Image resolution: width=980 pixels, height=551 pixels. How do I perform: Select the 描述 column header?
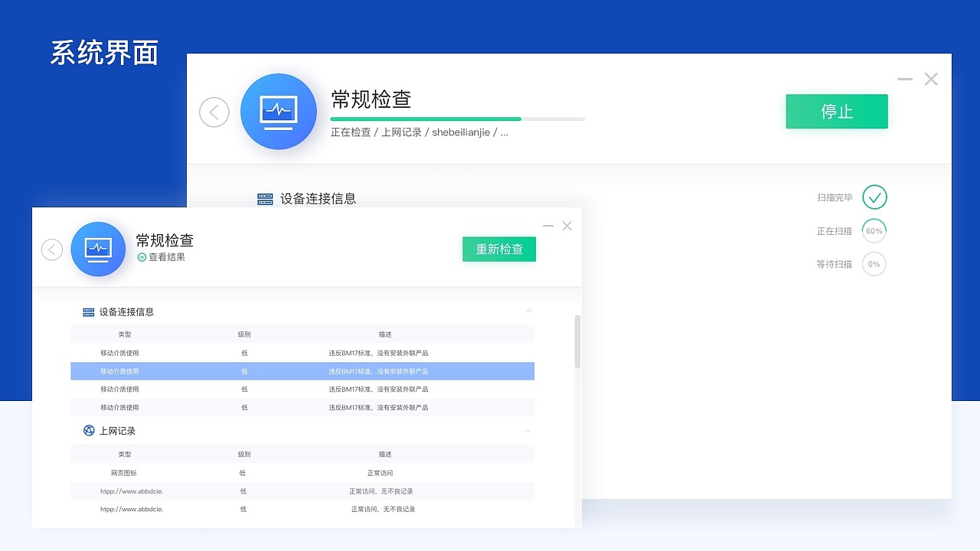(x=385, y=334)
